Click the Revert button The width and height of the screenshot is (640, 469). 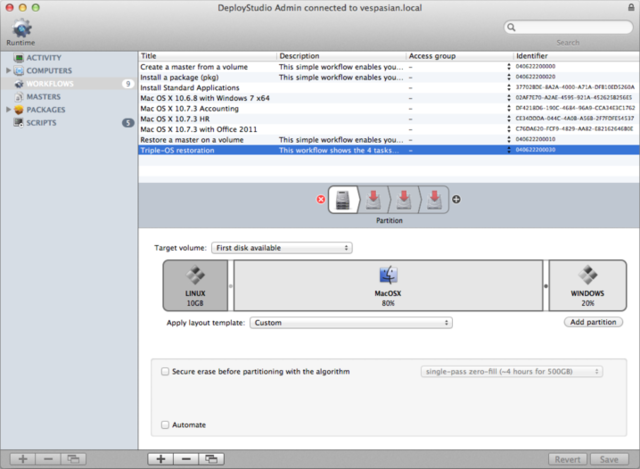click(567, 459)
